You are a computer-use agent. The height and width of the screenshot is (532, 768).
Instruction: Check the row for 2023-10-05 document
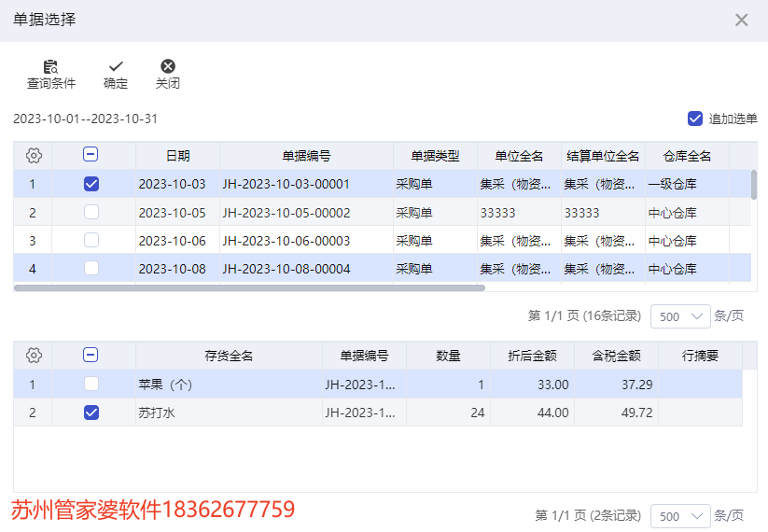pos(91,213)
